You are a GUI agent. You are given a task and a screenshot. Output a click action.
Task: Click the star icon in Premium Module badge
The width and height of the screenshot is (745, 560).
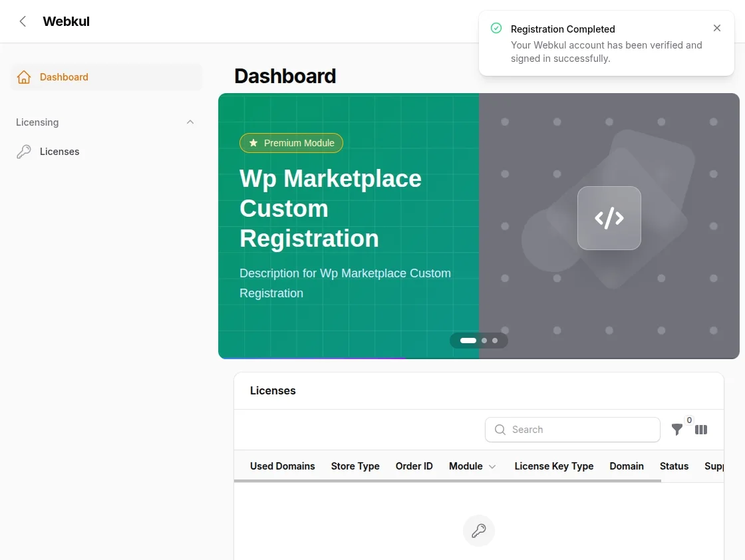pyautogui.click(x=253, y=142)
